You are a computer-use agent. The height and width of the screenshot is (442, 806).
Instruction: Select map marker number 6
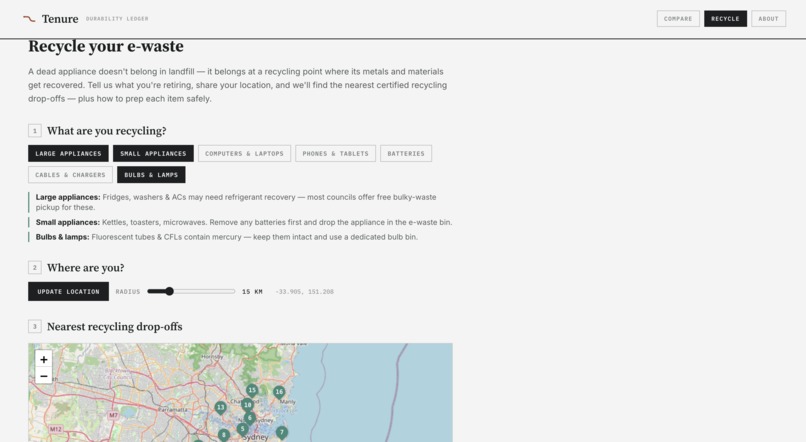click(250, 418)
